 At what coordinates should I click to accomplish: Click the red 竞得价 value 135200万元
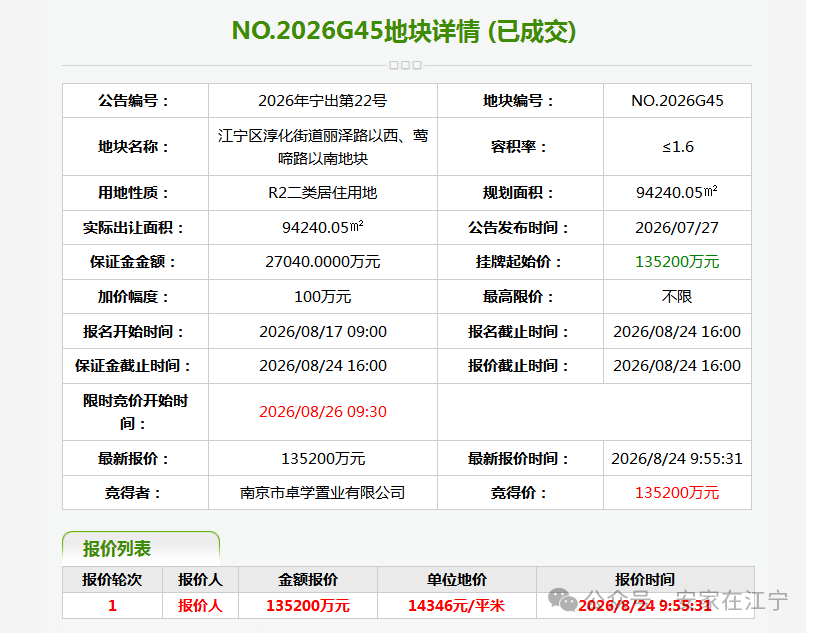pos(677,493)
